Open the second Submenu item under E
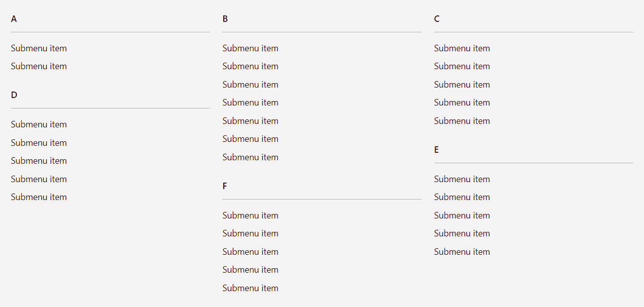Screen dimensions: 644x307 (461, 197)
